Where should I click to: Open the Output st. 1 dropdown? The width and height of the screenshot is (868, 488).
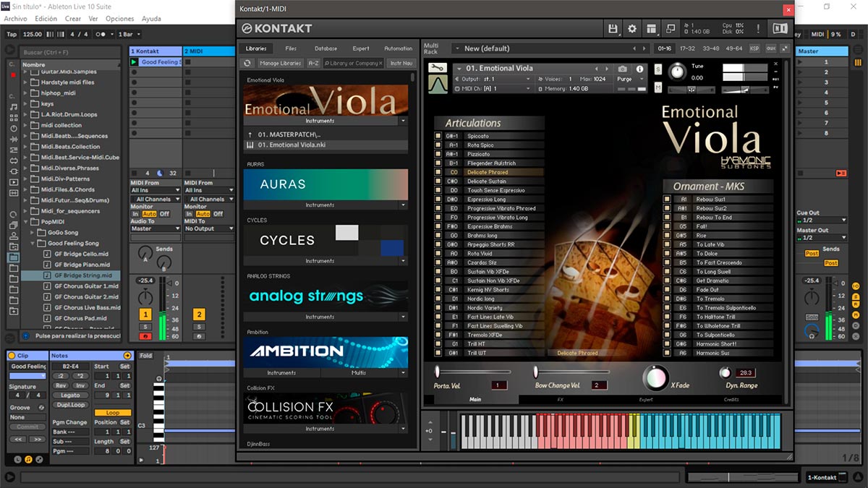point(494,79)
